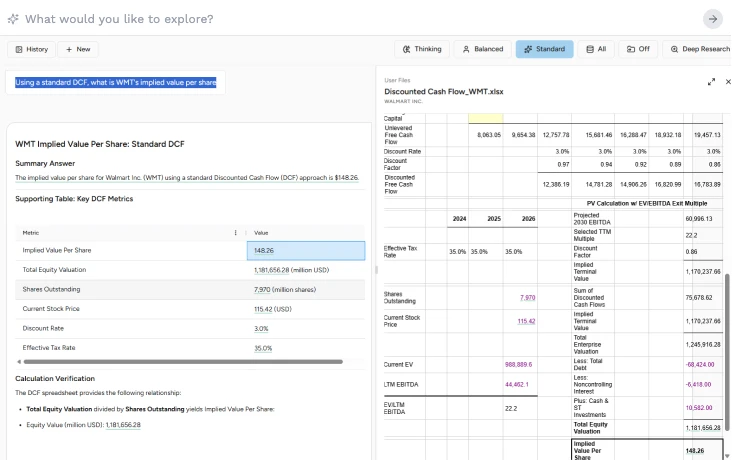
Task: Click the $148.26 summary answer sentence
Action: [187, 178]
